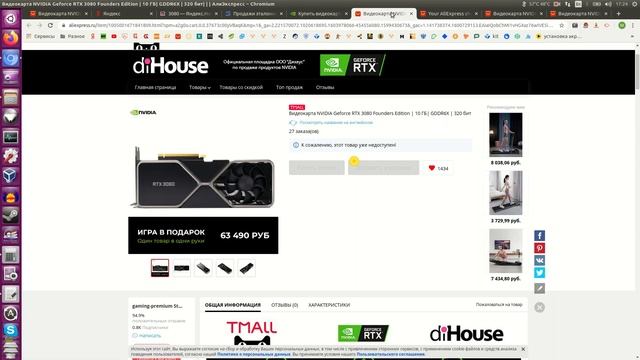This screenshot has width=640, height=360.
Task: Show hidden bookmarks overflow chevron
Action: 633,36
